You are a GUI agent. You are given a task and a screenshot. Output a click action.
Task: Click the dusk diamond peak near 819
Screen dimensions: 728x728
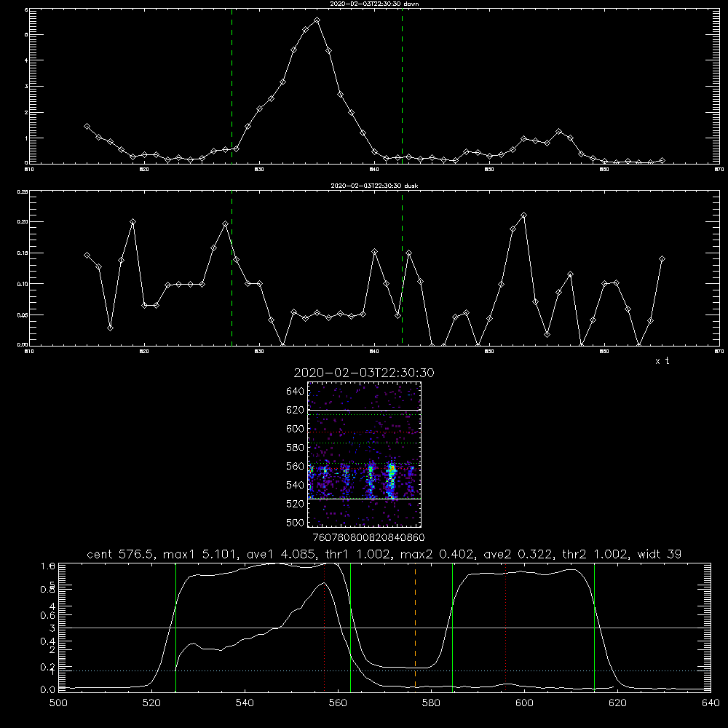(132, 222)
